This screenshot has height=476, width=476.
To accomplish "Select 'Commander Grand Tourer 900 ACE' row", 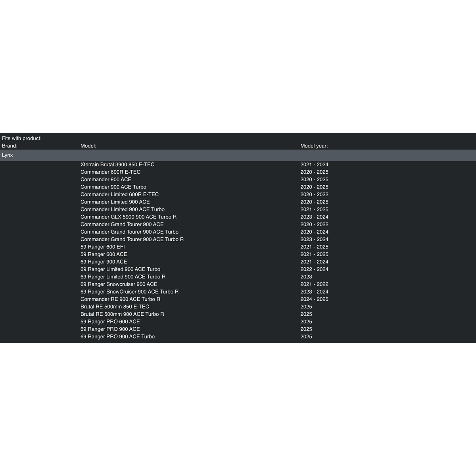I will tap(122, 225).
